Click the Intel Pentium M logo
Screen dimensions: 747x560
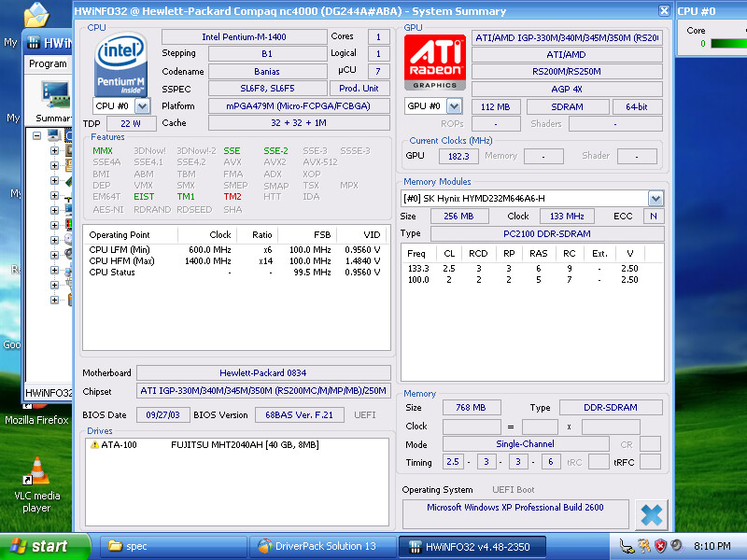click(x=120, y=63)
